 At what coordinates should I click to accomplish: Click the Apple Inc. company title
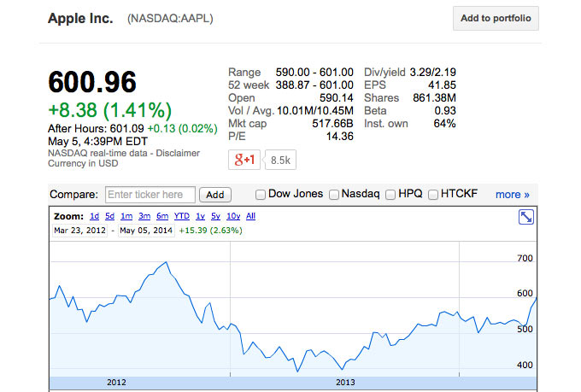(x=80, y=18)
